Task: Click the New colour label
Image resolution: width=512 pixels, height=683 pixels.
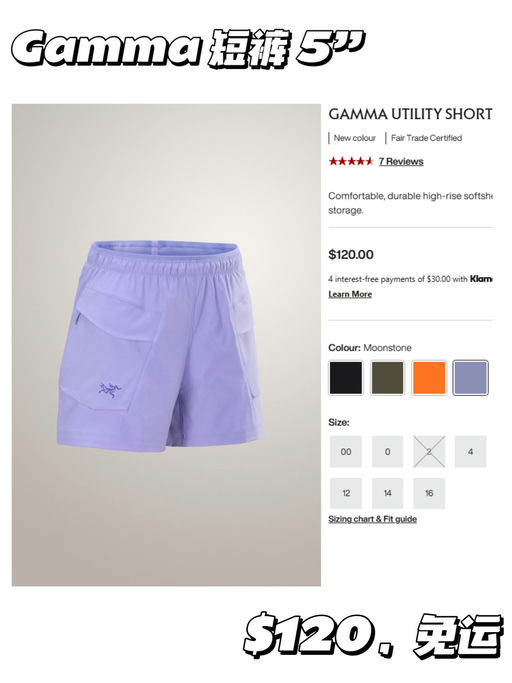Action: click(354, 138)
